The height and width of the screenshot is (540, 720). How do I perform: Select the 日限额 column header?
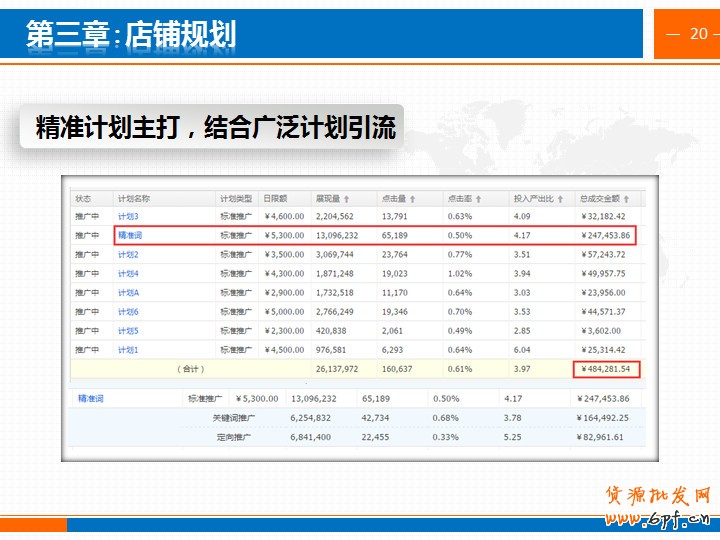coord(273,199)
